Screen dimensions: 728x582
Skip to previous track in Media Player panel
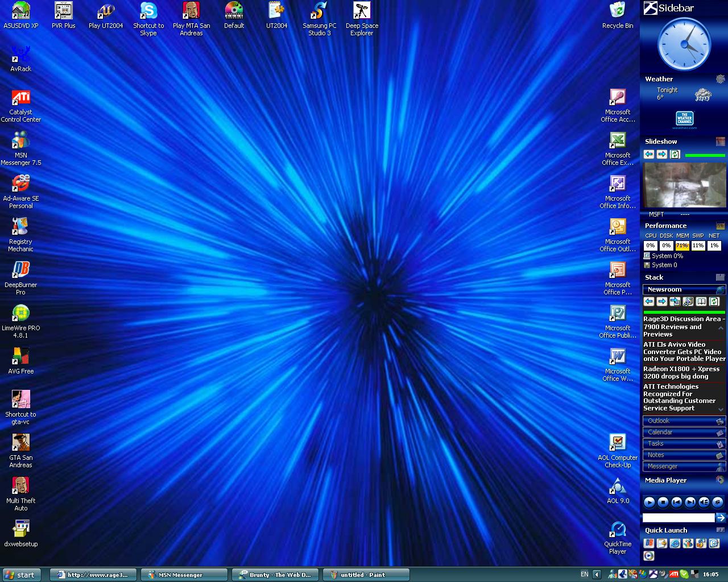pos(676,502)
